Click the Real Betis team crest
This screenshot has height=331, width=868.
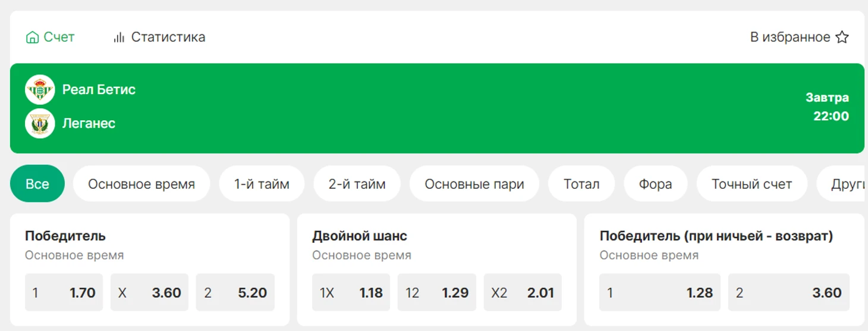(40, 90)
